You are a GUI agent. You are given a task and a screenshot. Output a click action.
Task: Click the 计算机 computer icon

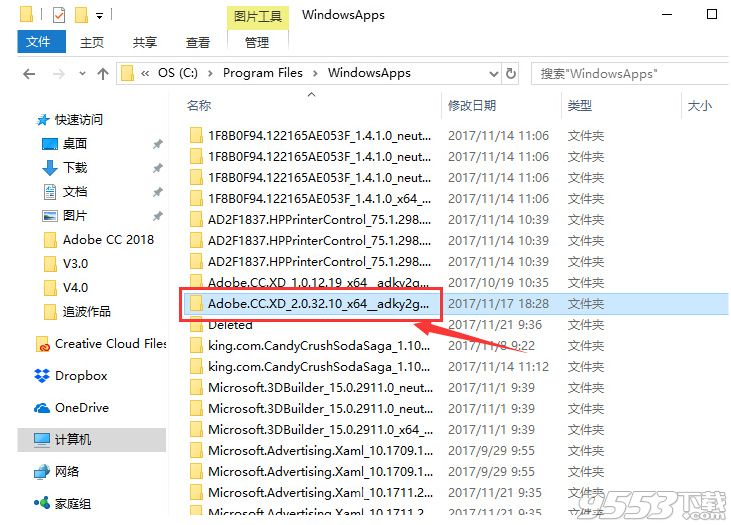click(42, 440)
